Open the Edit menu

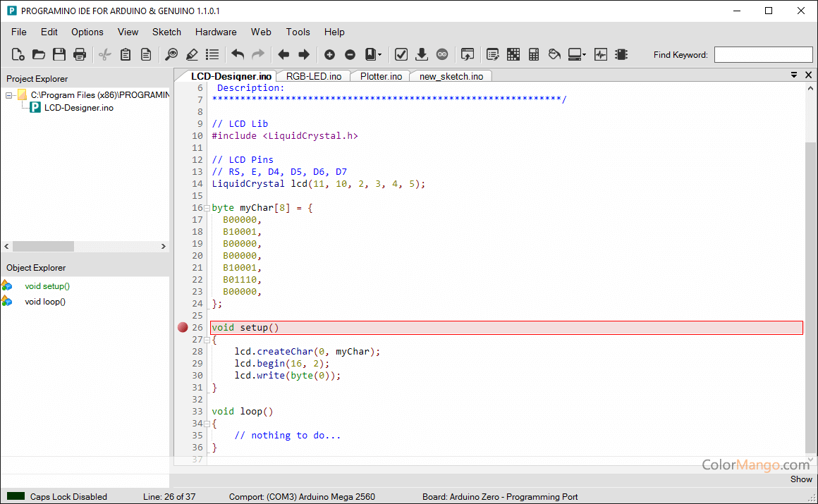(49, 32)
